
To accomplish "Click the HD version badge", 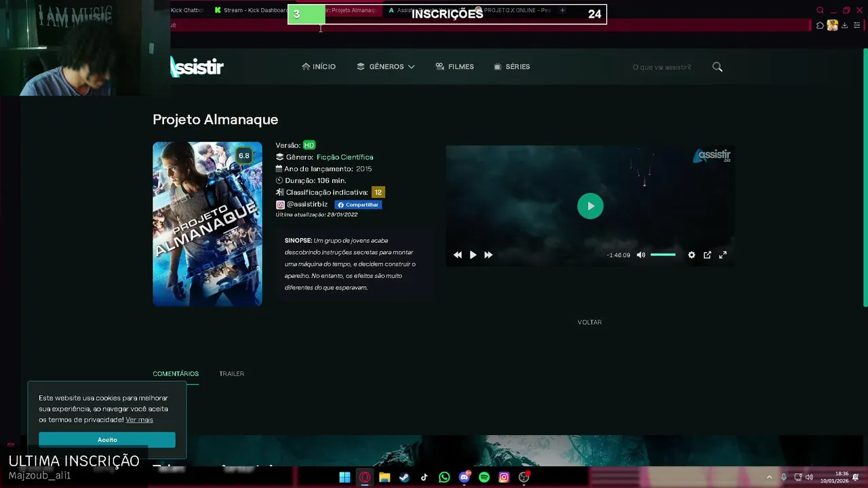I will tap(309, 145).
